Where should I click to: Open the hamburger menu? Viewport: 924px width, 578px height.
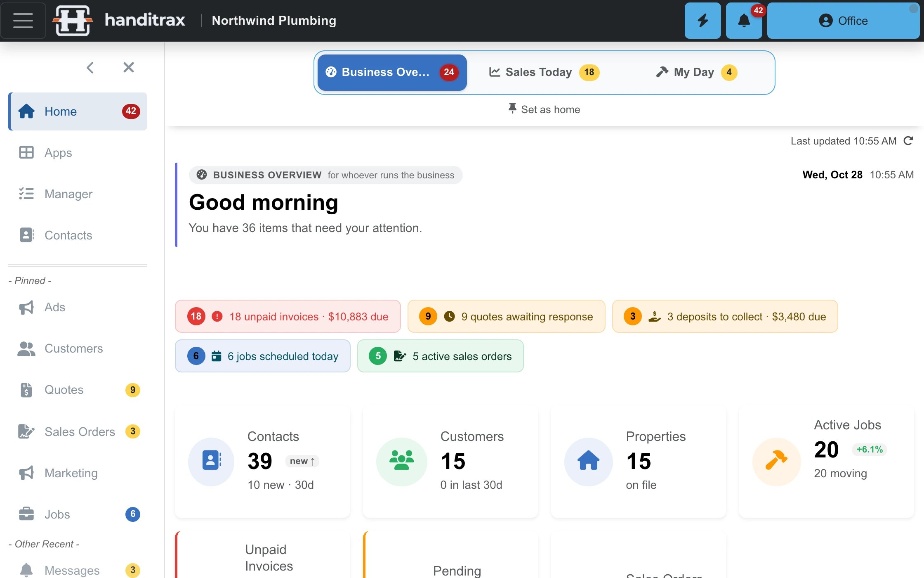tap(23, 21)
